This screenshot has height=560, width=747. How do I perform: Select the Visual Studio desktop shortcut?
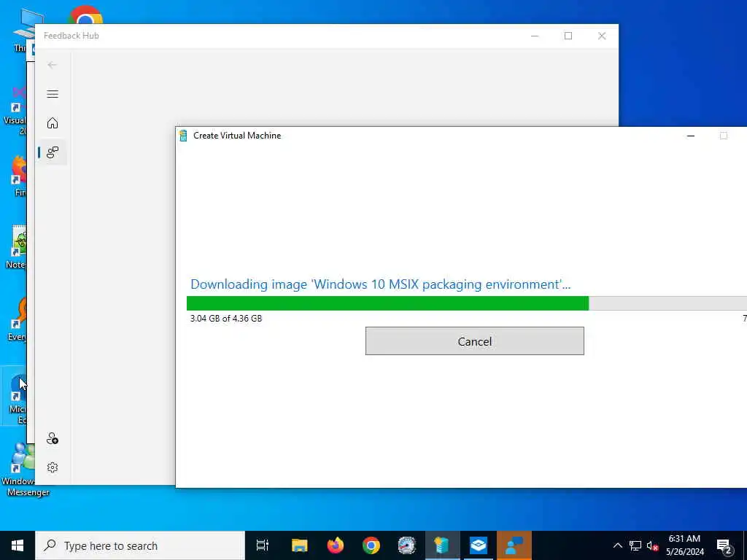click(14, 111)
